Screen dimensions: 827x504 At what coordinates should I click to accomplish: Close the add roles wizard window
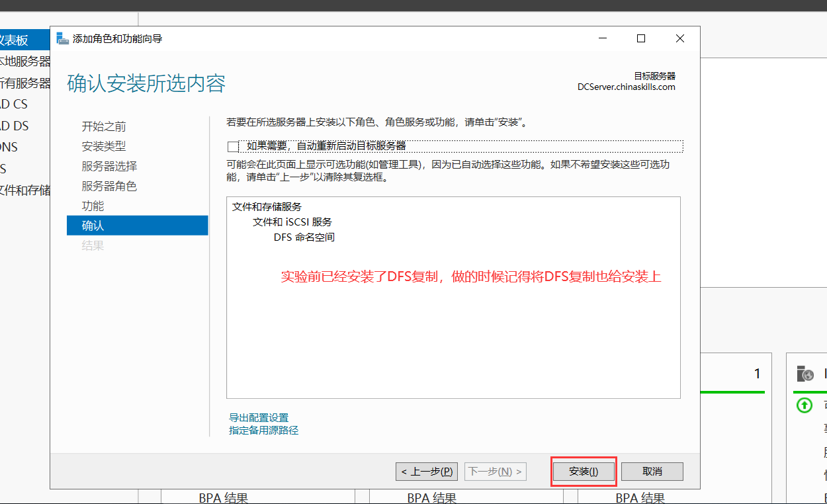pos(680,38)
